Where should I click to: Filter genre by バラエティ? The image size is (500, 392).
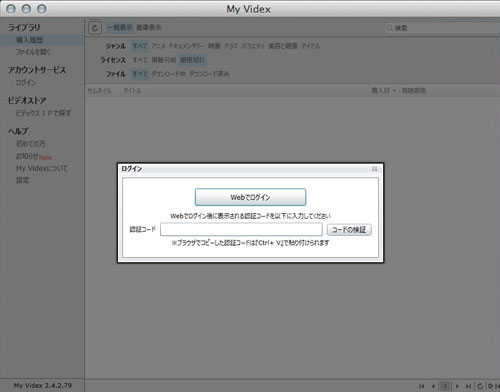click(253, 46)
